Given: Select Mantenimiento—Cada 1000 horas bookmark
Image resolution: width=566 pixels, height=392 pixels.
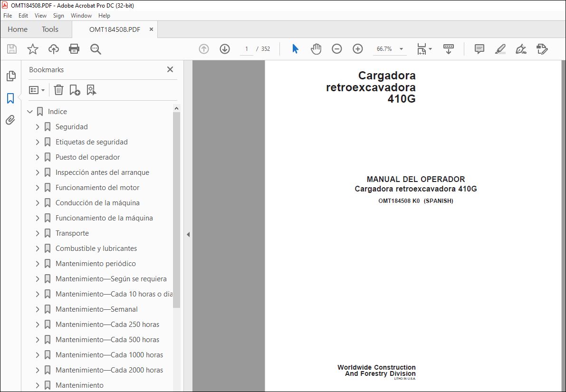Looking at the screenshot, I should (x=109, y=355).
